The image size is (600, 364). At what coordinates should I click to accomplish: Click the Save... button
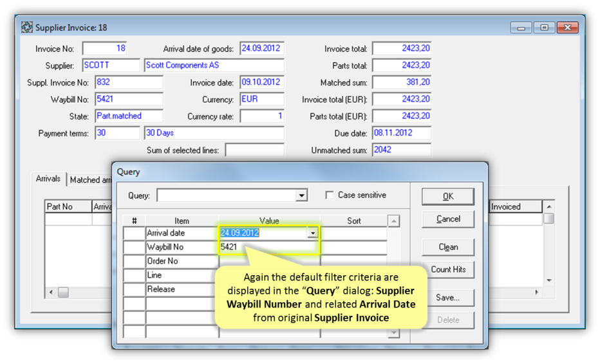(447, 298)
